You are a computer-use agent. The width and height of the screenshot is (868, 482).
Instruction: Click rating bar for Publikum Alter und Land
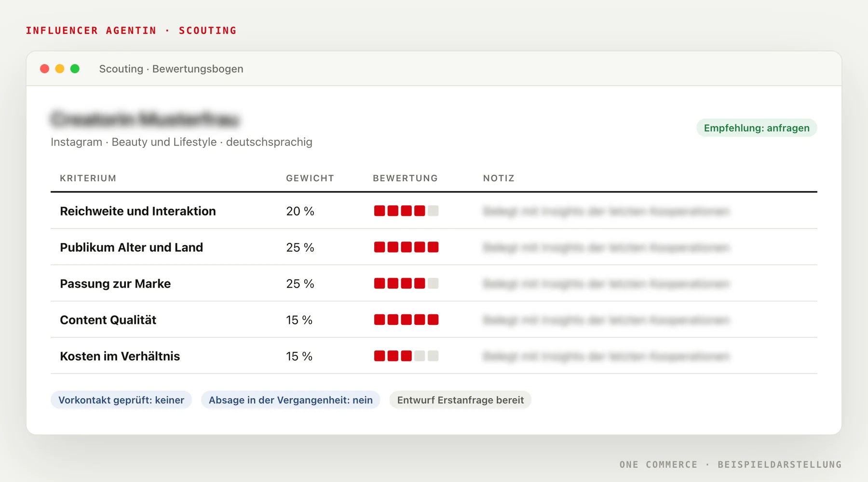406,247
